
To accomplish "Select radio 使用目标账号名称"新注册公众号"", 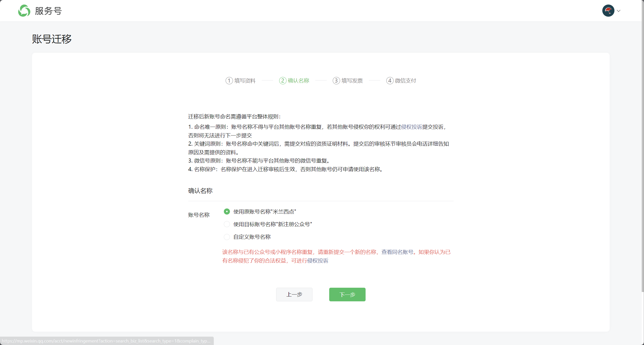I will coord(227,224).
